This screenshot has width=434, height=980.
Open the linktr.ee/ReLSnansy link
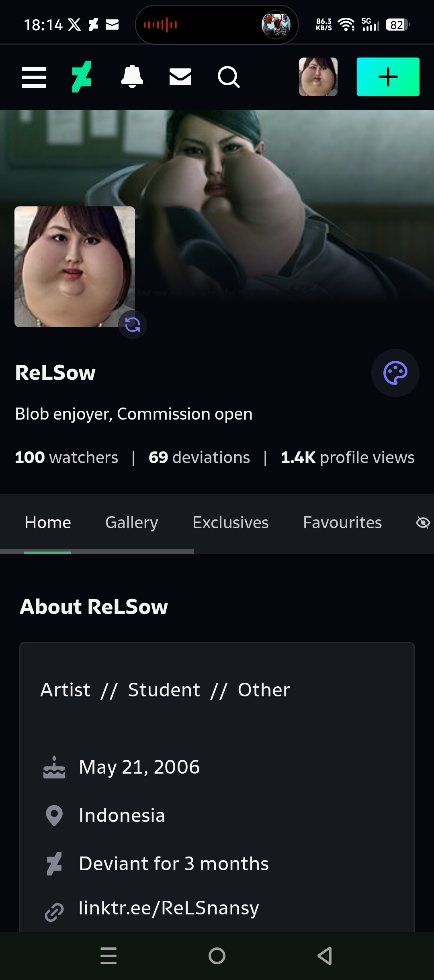169,908
